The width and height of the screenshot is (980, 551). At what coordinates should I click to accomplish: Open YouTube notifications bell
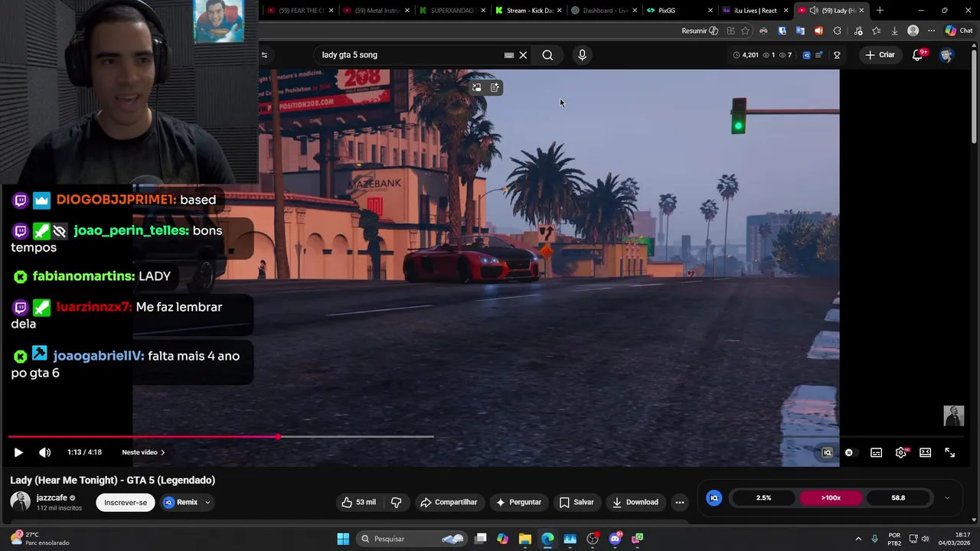pos(917,55)
